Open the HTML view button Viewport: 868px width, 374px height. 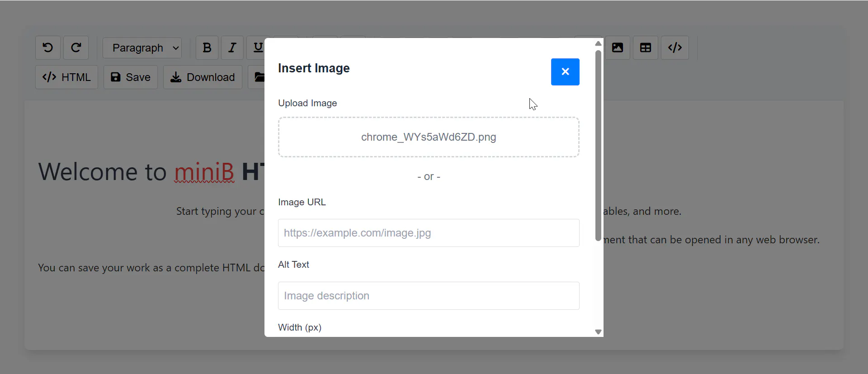tap(67, 77)
